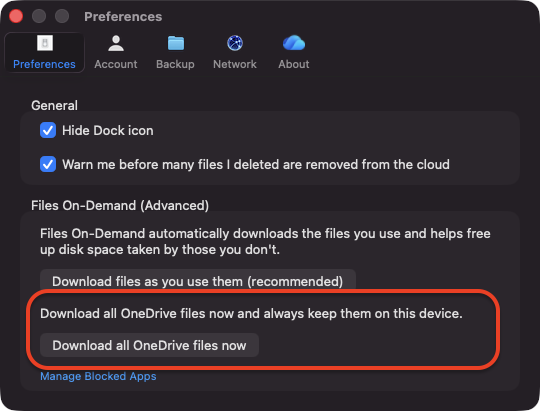This screenshot has width=540, height=411.
Task: Click the 'Hide Dock icon' label text
Action: point(108,131)
